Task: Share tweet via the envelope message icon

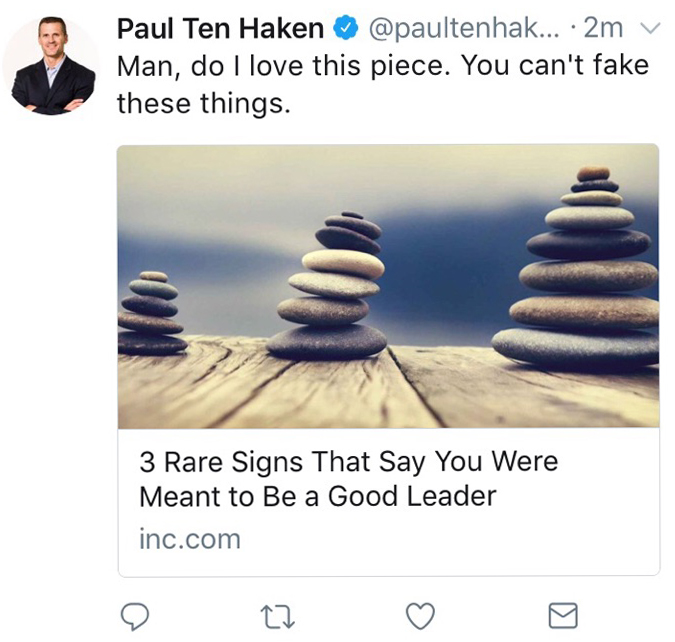Action: click(563, 616)
